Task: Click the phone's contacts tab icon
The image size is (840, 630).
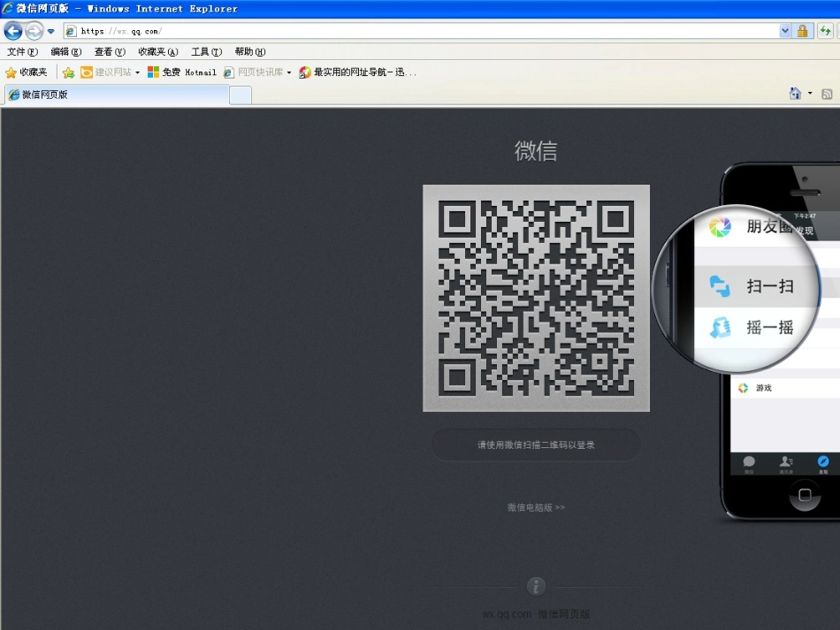Action: point(786,462)
